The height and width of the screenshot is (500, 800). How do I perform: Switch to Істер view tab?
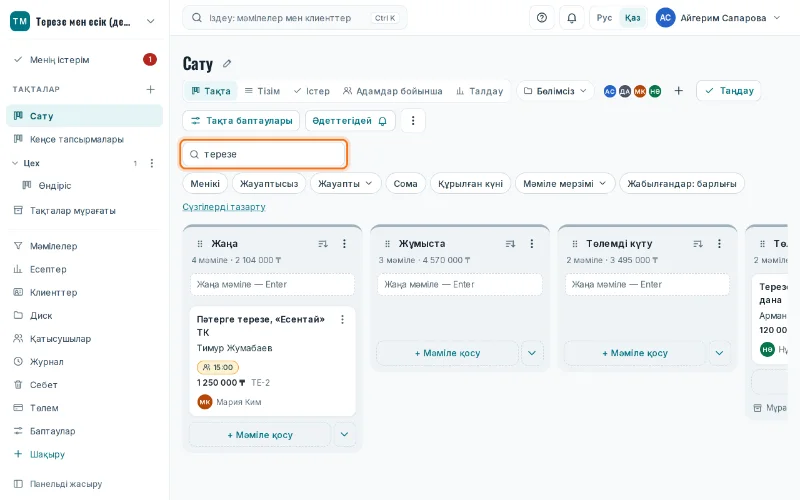312,91
